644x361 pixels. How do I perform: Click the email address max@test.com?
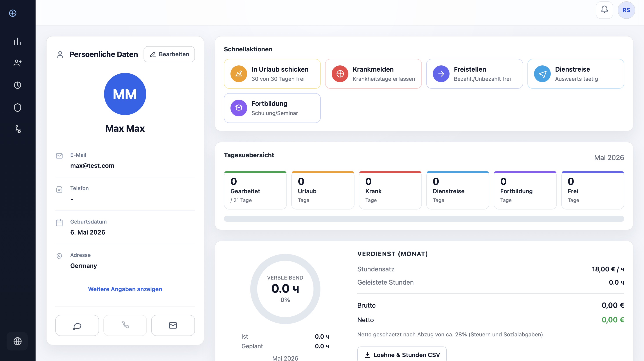92,166
